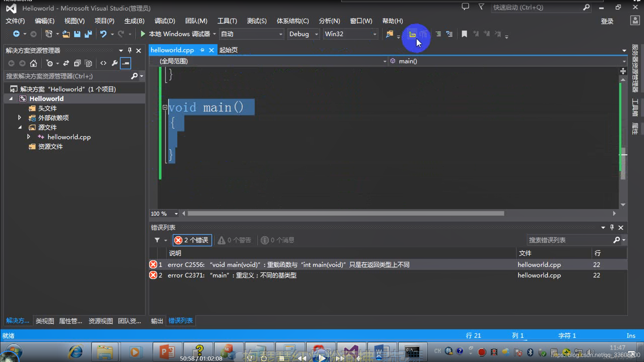Open the 工具(T) tools menu
Viewport: 644px width, 362px height.
(227, 21)
